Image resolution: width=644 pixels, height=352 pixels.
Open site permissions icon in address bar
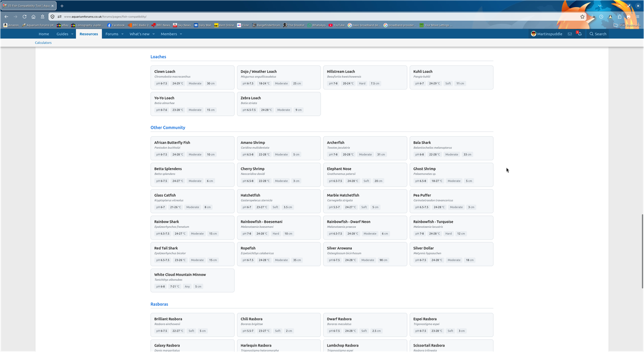coord(59,17)
